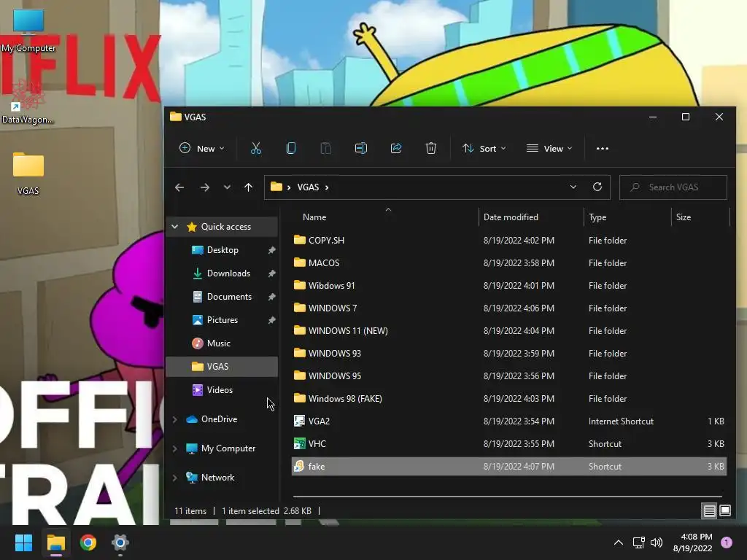Click the network icon in system tray
The height and width of the screenshot is (560, 747).
(638, 542)
